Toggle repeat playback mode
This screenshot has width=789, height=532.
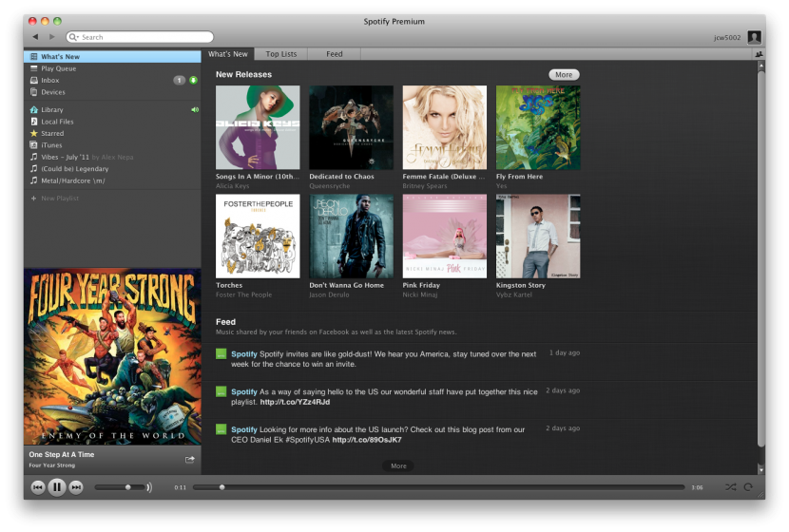(x=748, y=487)
